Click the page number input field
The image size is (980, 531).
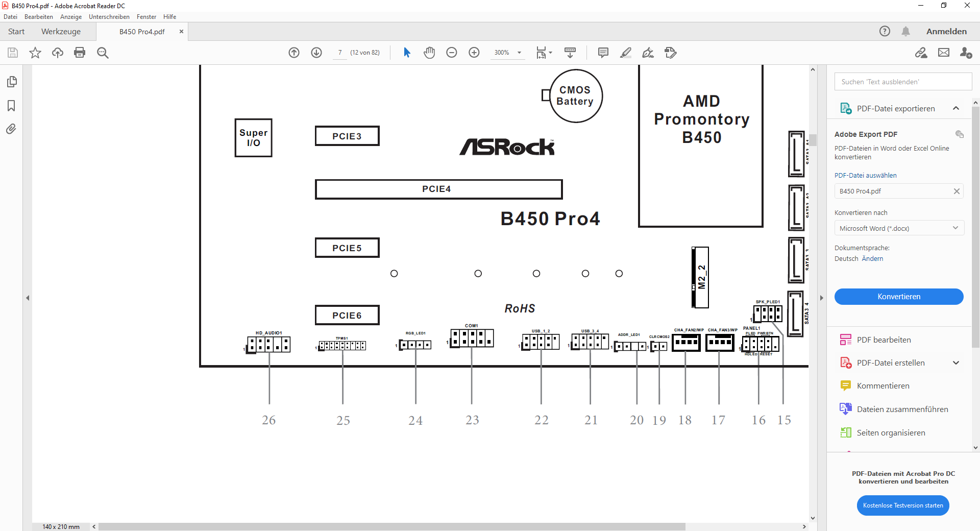pos(339,53)
